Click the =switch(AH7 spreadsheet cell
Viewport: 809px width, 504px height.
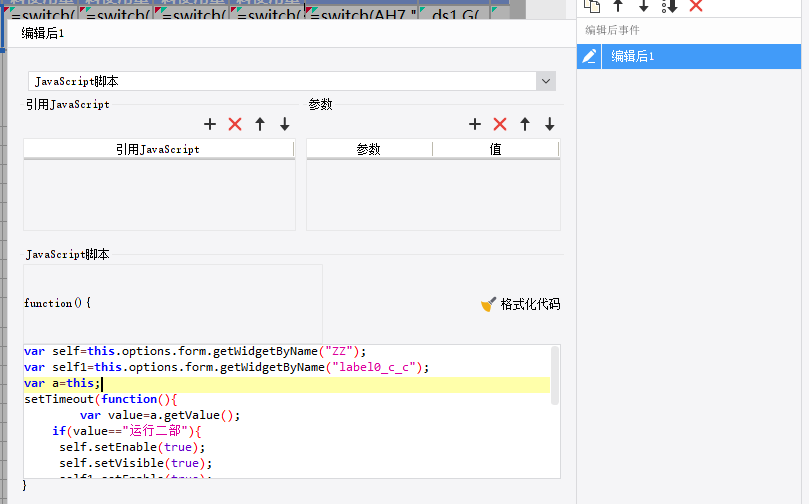point(362,13)
